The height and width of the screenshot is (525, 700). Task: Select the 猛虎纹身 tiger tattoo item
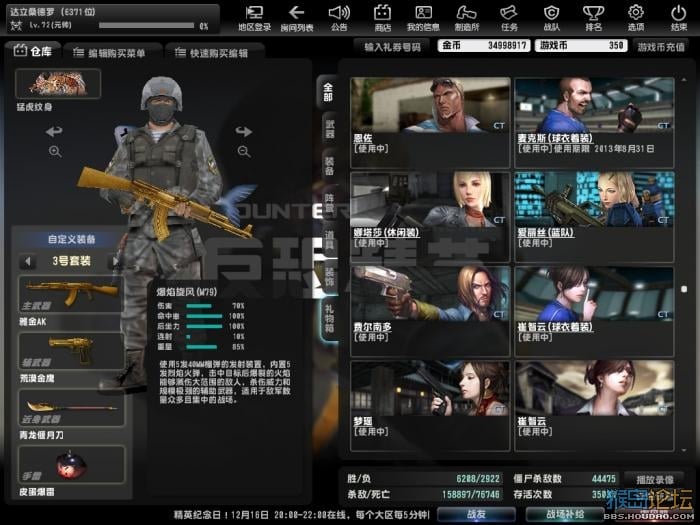coord(58,83)
